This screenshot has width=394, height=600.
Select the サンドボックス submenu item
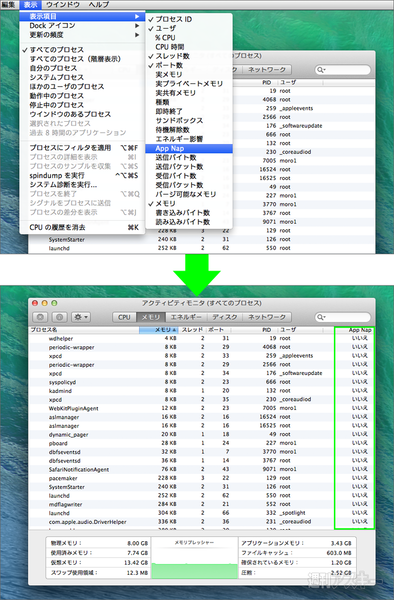click(x=189, y=121)
